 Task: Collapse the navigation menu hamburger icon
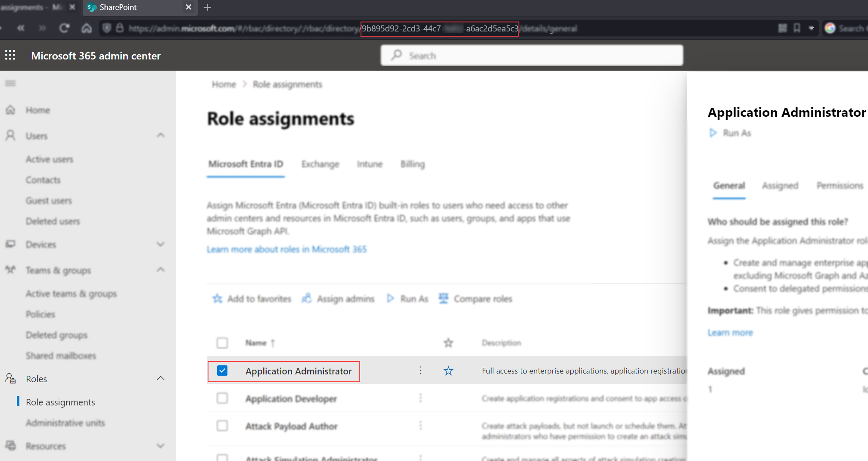coord(10,83)
